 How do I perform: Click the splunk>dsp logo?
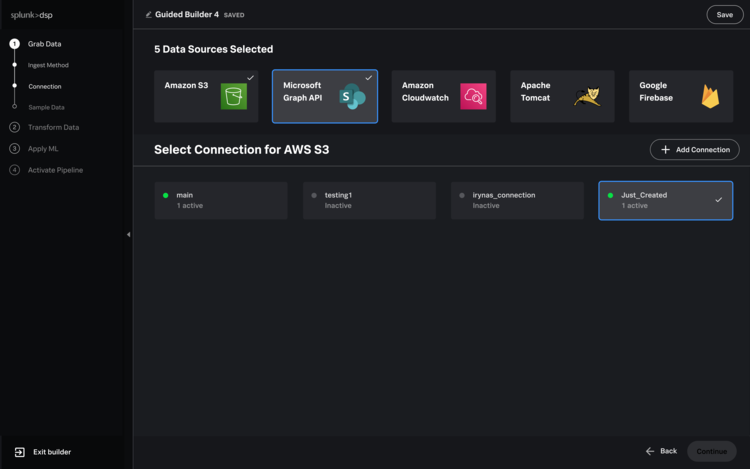tap(32, 15)
